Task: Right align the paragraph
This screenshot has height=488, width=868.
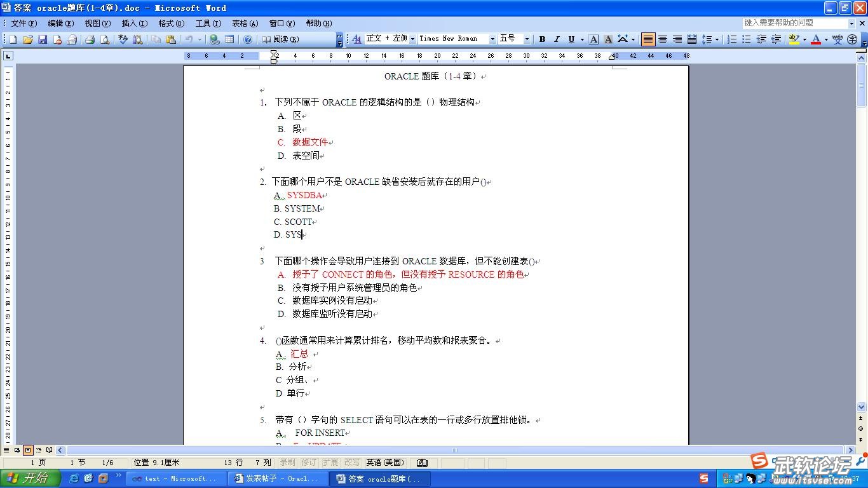Action: click(677, 39)
